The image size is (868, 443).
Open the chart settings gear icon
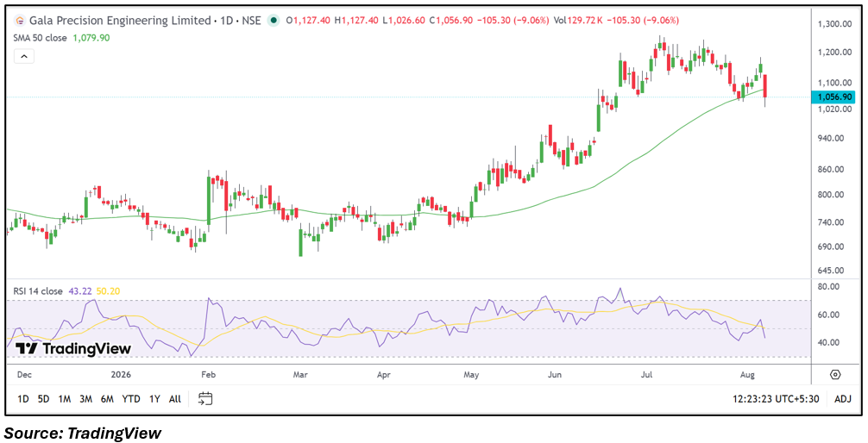835,374
